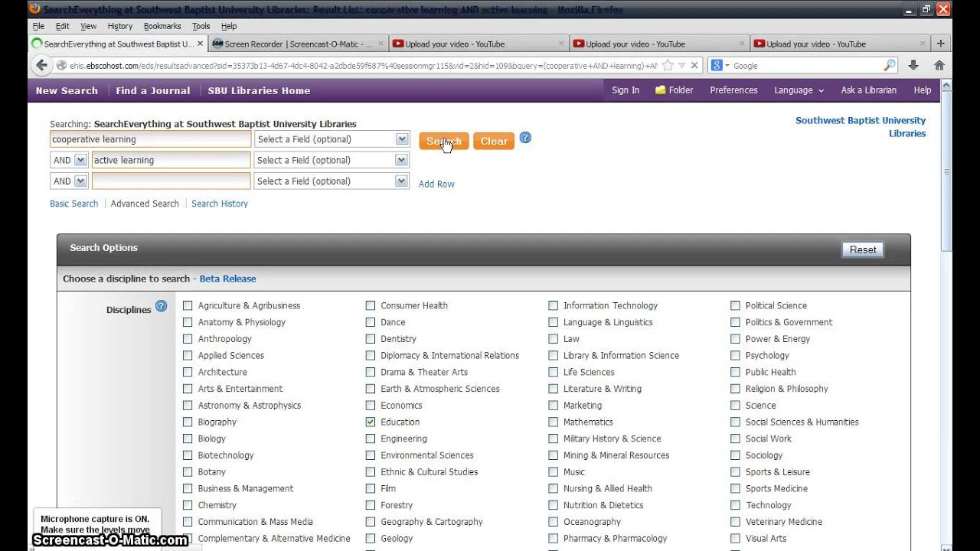Switch to Basic Search link
980x551 pixels.
coord(74,204)
